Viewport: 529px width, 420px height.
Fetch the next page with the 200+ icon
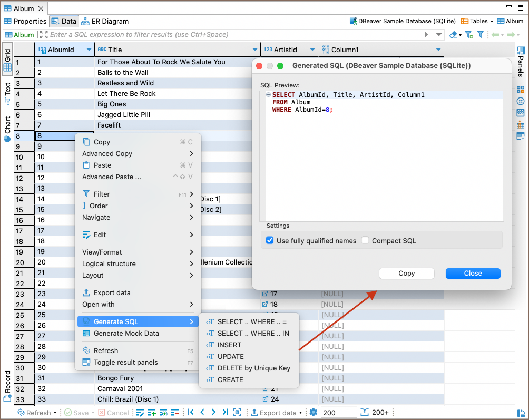(364, 413)
